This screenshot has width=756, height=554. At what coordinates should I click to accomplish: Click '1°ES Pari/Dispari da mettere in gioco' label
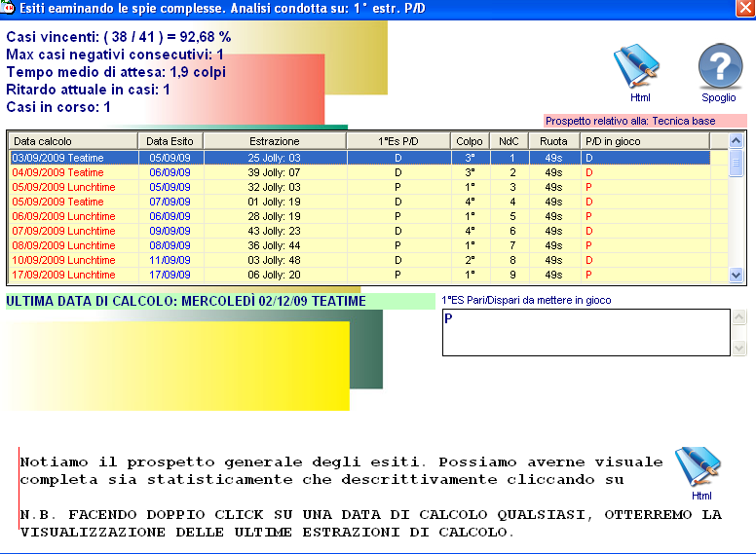tap(526, 300)
